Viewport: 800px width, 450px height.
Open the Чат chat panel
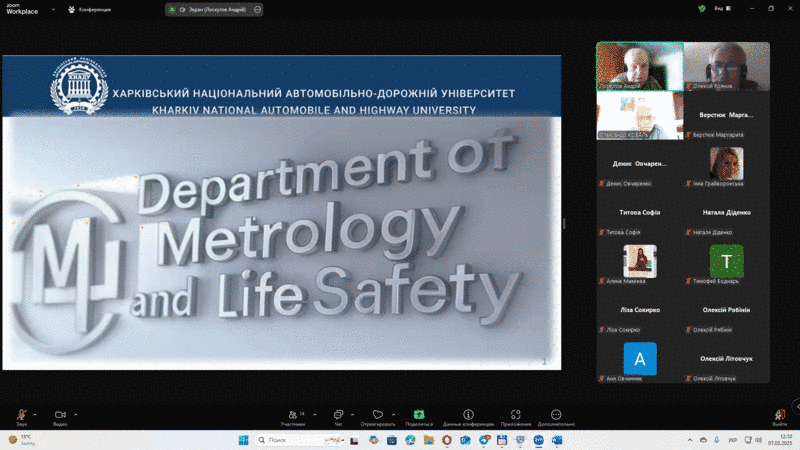coord(338,415)
